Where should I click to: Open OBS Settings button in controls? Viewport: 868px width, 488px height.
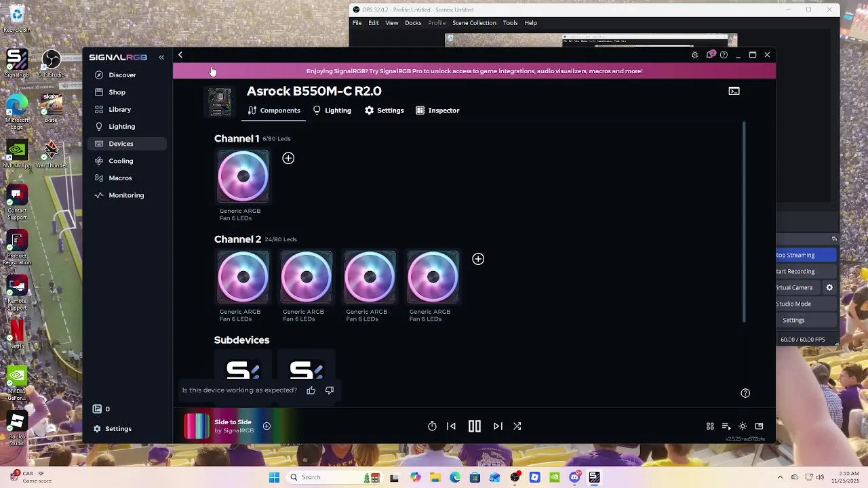[x=806, y=321]
